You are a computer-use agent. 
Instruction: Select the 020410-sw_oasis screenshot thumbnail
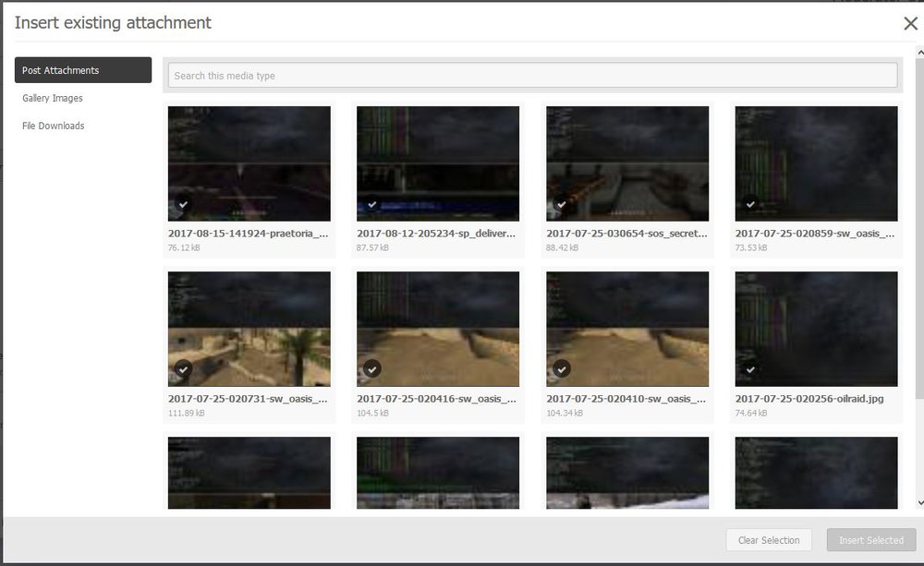click(627, 329)
